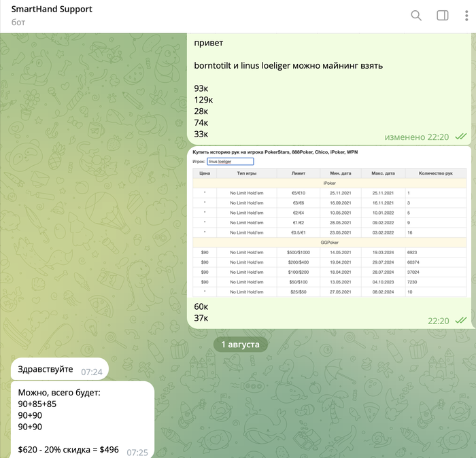This screenshot has width=476, height=458.
Task: Select the '74к' line in message
Action: click(x=201, y=122)
